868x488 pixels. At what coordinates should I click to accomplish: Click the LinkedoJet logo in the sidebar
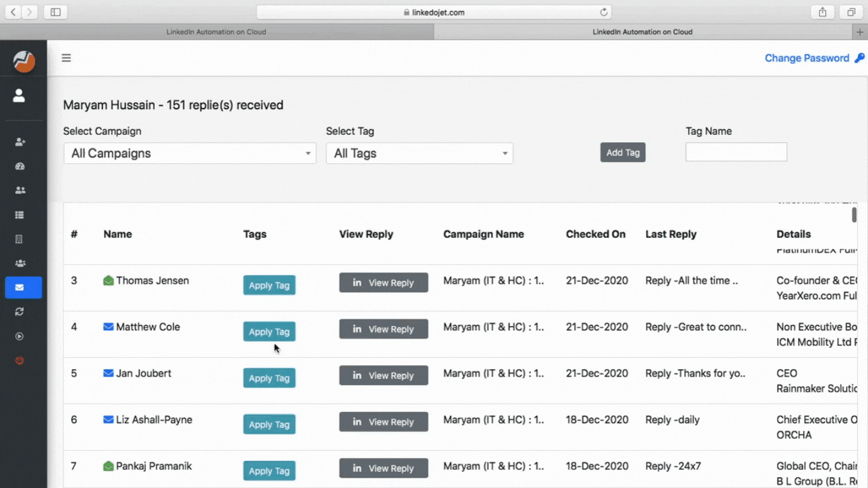24,61
